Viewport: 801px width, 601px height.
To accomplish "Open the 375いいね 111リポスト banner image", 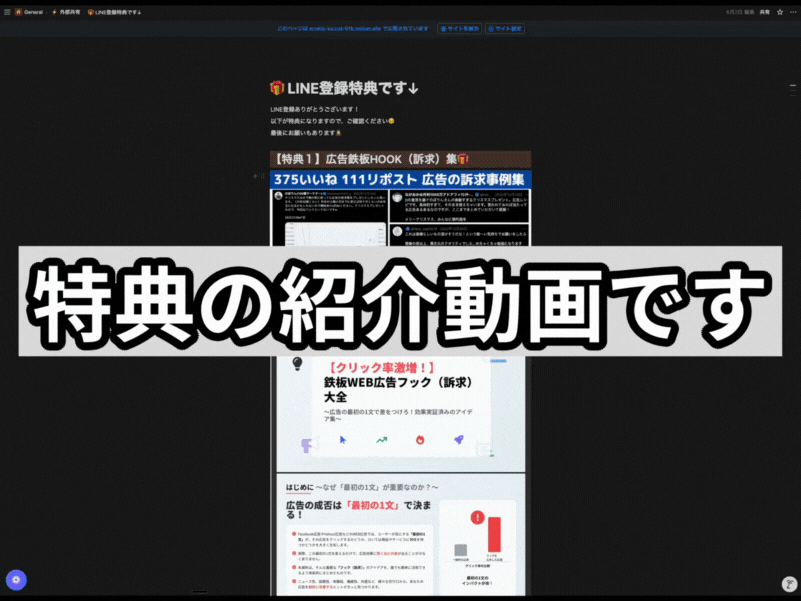I will coord(400,180).
